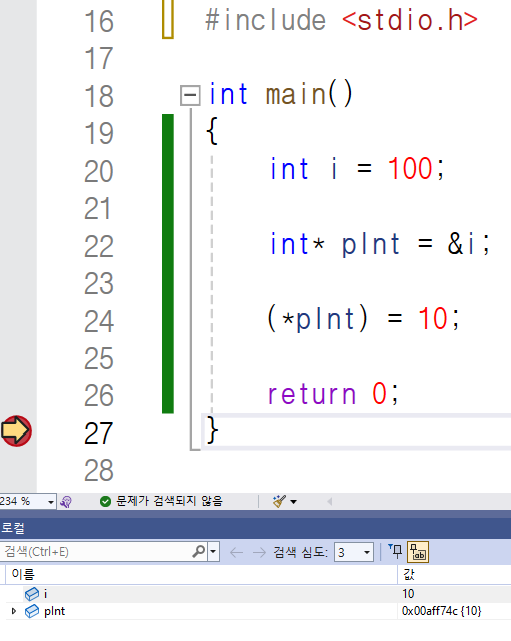Click the '문제가 검색되지 않음' status text
The width and height of the screenshot is (511, 641).
tap(169, 501)
